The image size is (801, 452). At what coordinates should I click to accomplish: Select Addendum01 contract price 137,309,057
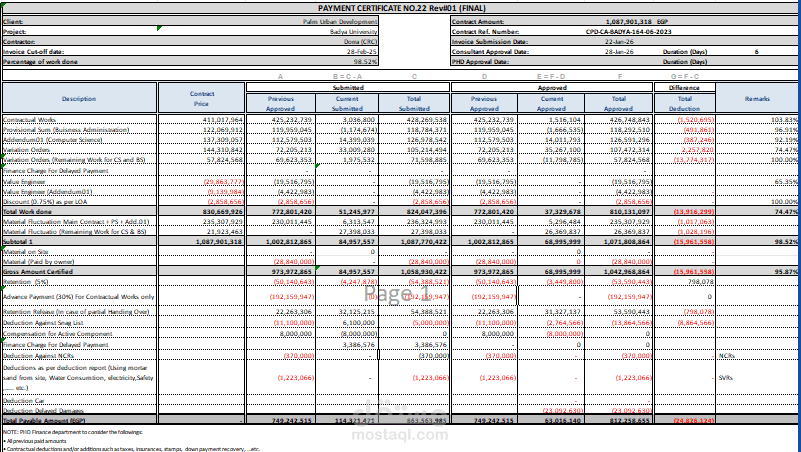(222, 140)
